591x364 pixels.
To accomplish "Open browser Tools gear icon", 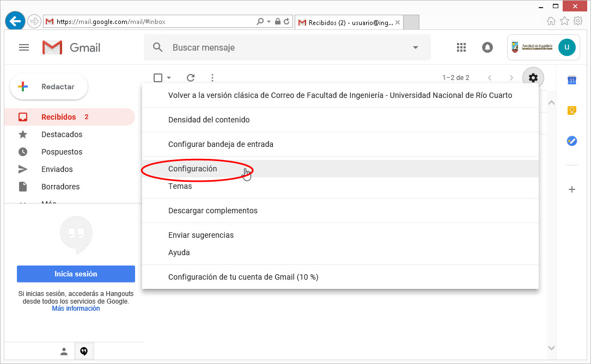I will tap(578, 21).
